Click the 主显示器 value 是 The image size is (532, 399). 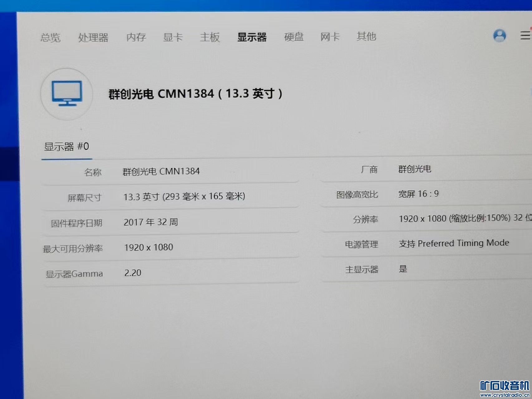coord(403,269)
